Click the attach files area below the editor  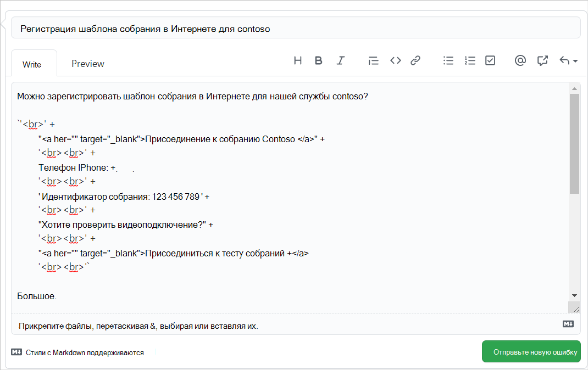[296, 324]
